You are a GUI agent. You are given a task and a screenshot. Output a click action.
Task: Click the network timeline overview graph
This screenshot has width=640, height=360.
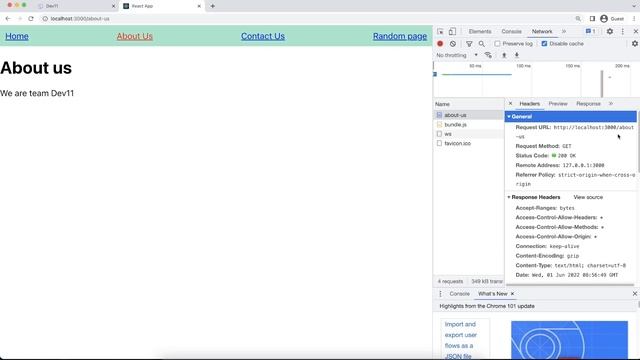click(x=536, y=80)
